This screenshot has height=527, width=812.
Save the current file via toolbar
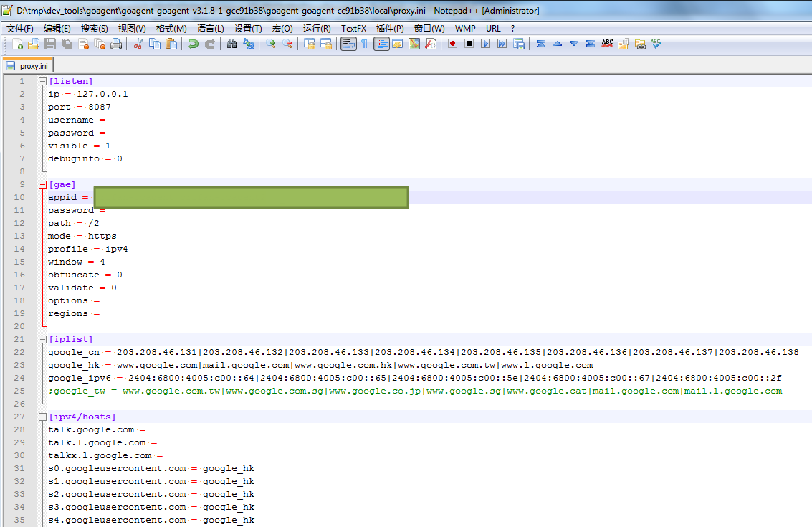50,44
